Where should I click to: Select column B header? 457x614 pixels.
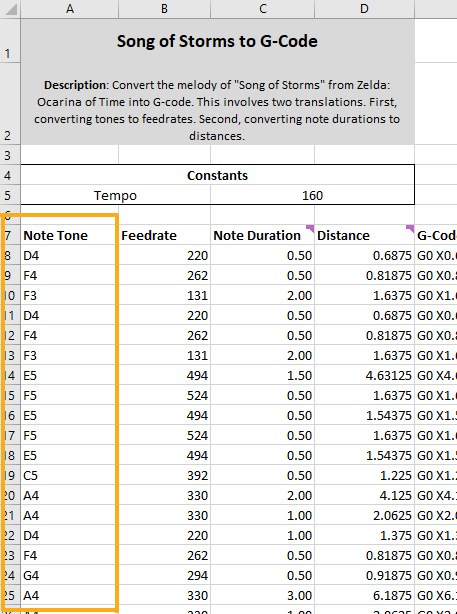164,9
